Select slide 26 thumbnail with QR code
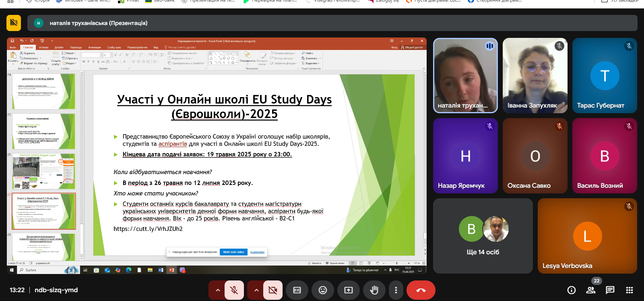Screen dimensions: 644x301 pos(43,171)
